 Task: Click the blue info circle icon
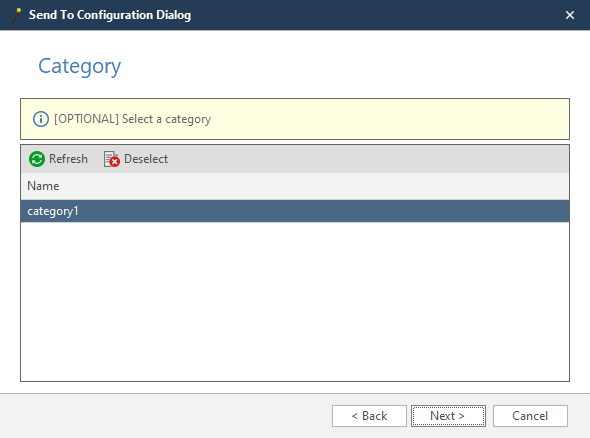(x=41, y=119)
